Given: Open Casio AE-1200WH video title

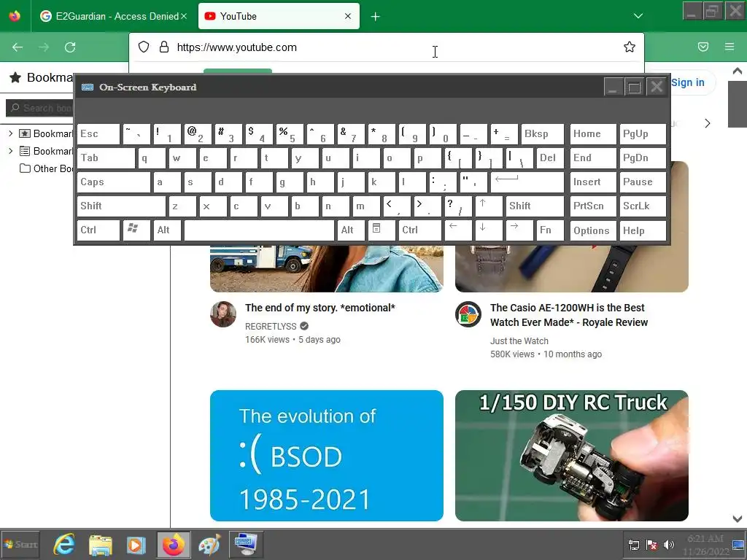Looking at the screenshot, I should 569,315.
